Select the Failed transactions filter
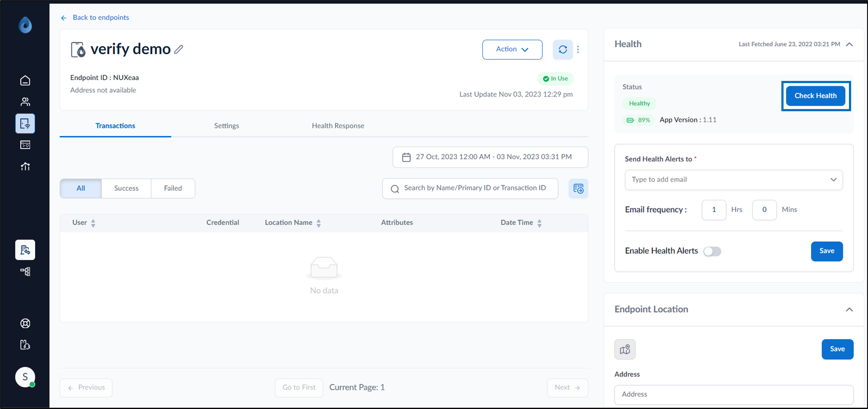This screenshot has width=868, height=409. click(173, 188)
